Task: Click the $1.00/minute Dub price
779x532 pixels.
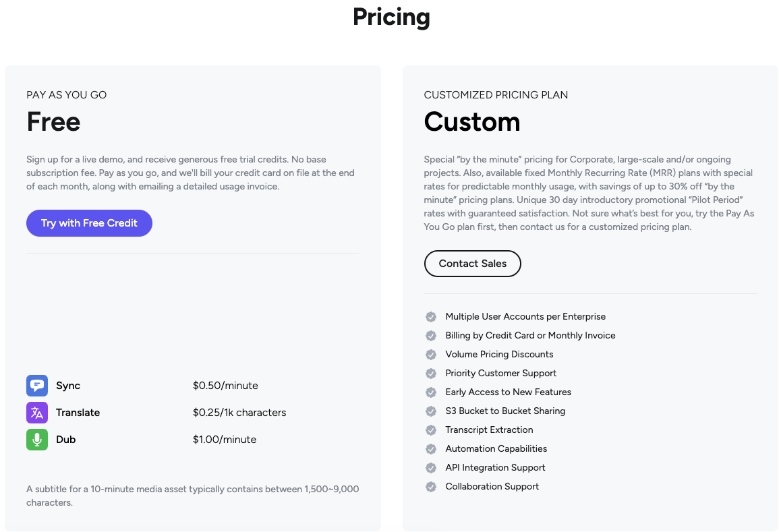Action: tap(225, 440)
